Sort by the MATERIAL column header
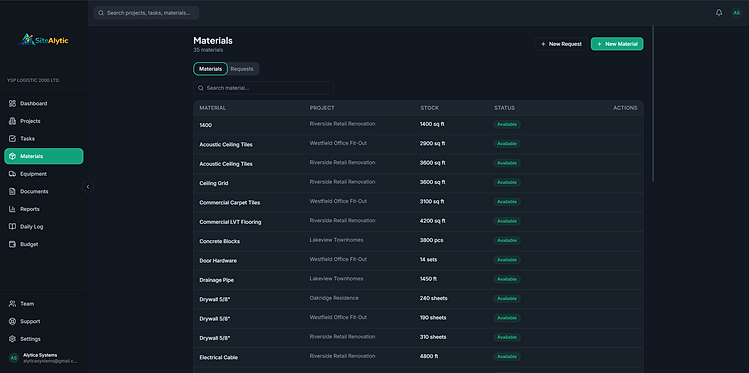 (213, 108)
